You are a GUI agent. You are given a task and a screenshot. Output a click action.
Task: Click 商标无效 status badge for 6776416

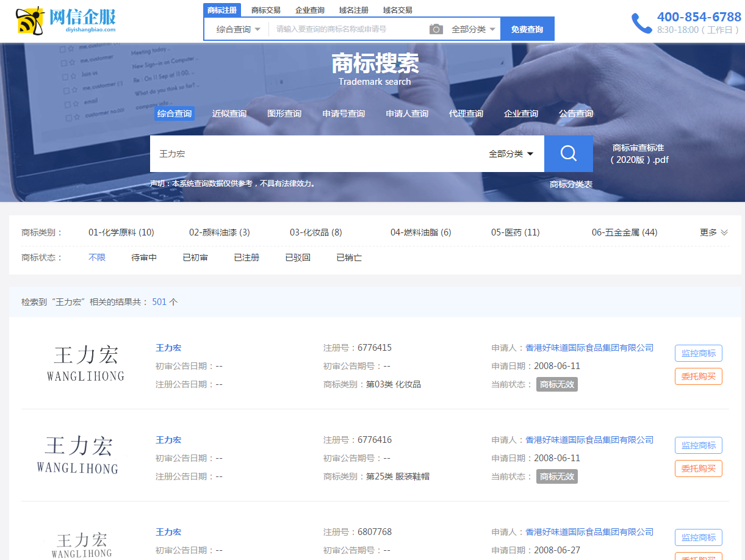(x=557, y=476)
